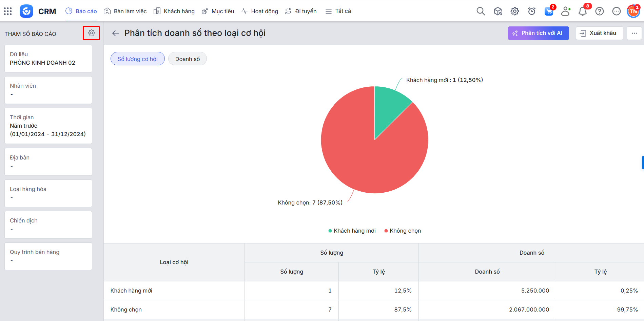Click the back arrow beside report title

116,33
